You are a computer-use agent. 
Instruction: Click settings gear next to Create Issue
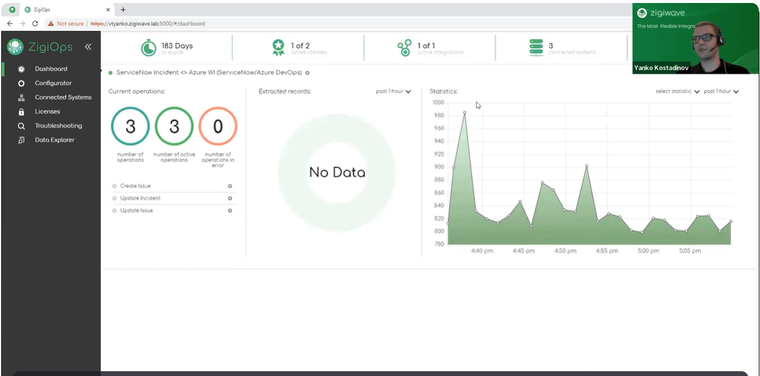tap(230, 186)
